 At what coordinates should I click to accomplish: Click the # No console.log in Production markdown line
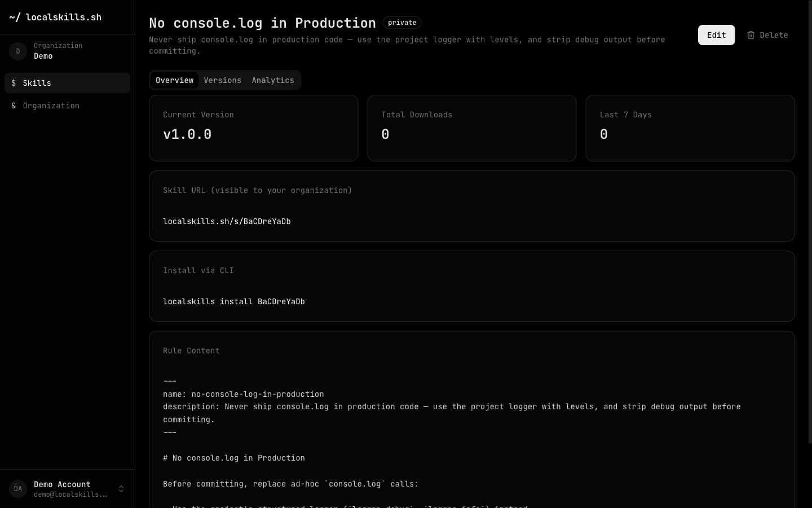click(x=234, y=458)
